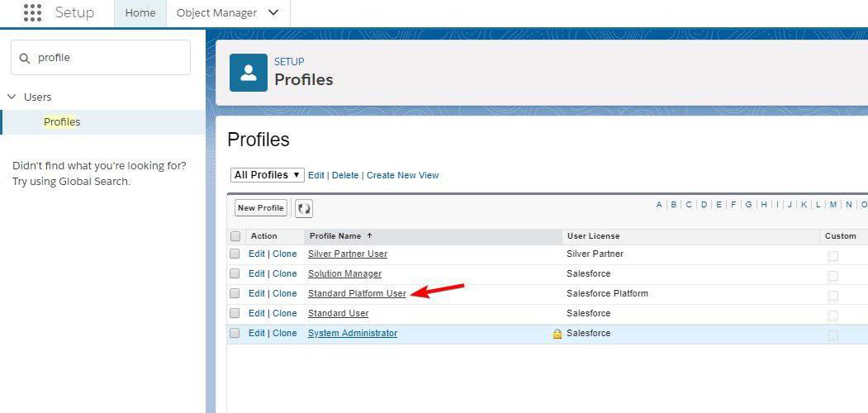Click the lock icon on System Administrator row
Screen dimensions: 868x413
(557, 334)
